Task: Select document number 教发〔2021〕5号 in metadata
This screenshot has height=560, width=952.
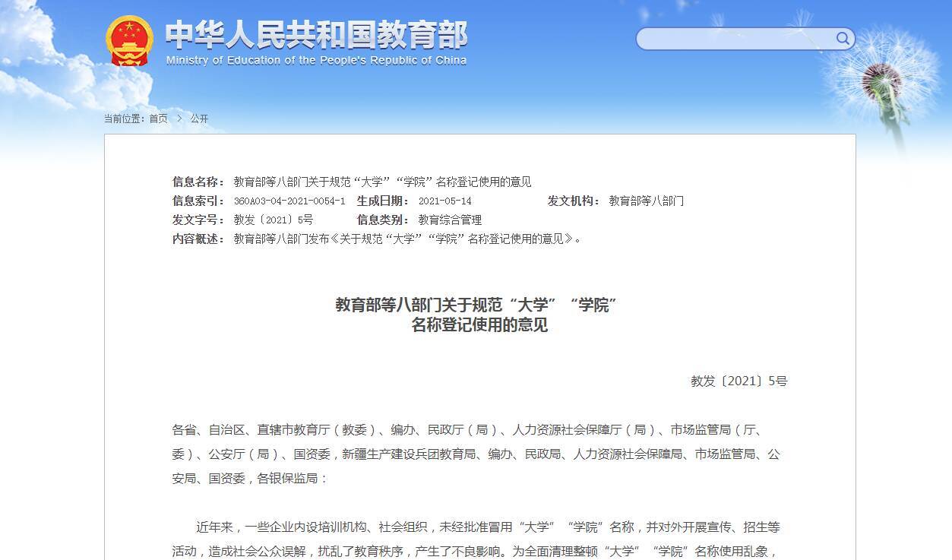Action: (274, 220)
